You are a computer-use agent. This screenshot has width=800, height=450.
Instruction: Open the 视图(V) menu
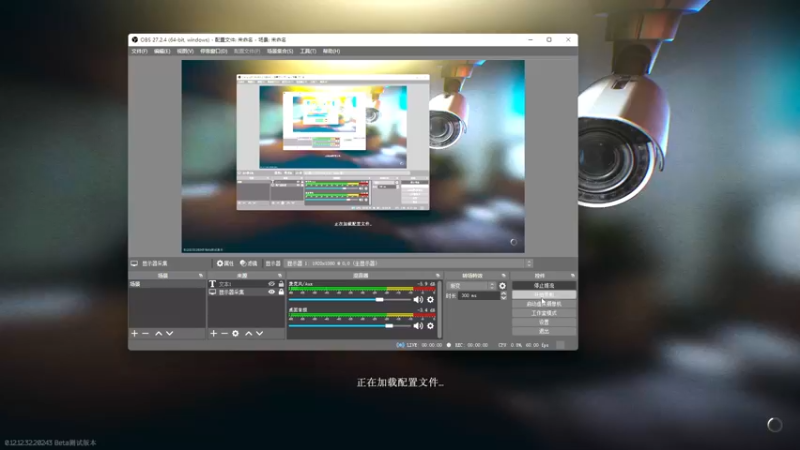coord(185,51)
